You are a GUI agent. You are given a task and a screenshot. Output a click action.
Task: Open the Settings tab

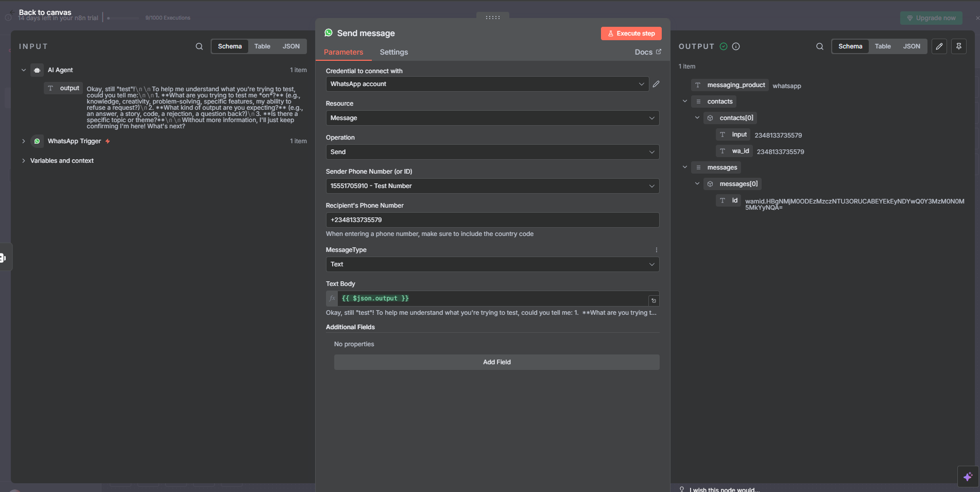click(393, 52)
